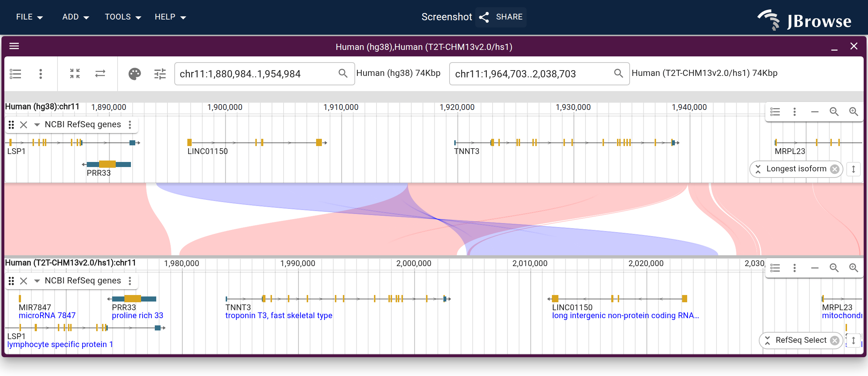The height and width of the screenshot is (376, 868).
Task: Open hg38 view options dots menu
Action: pos(795,112)
